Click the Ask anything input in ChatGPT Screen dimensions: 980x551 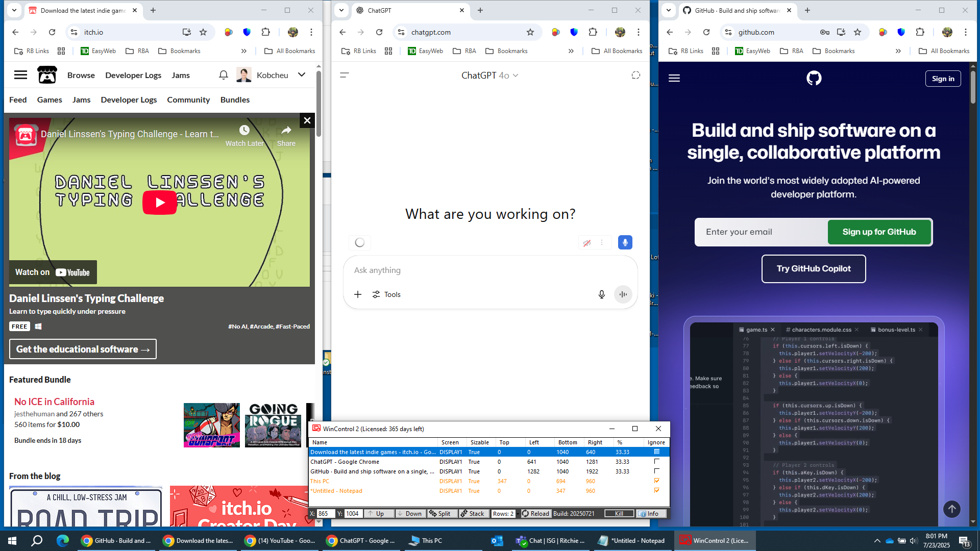click(x=490, y=270)
